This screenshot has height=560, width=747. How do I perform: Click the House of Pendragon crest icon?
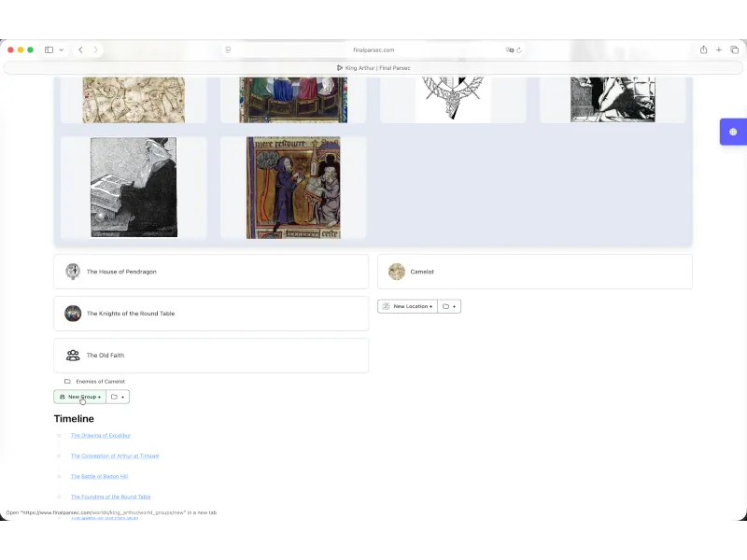tap(73, 272)
